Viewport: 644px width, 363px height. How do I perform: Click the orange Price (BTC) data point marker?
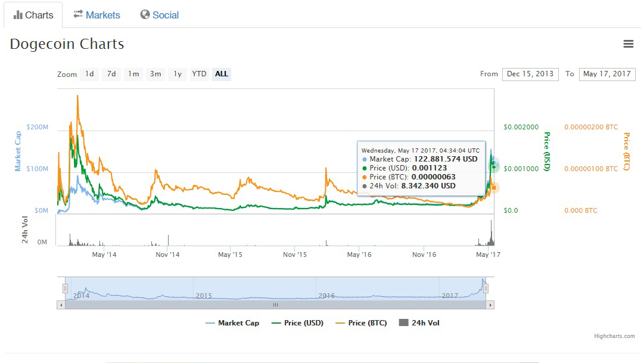pos(494,188)
